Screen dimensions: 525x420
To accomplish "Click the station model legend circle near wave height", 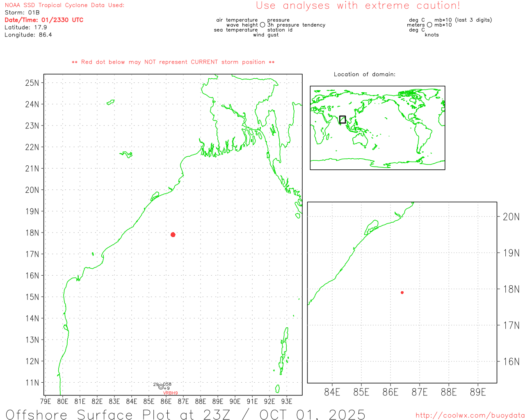I will click(262, 25).
